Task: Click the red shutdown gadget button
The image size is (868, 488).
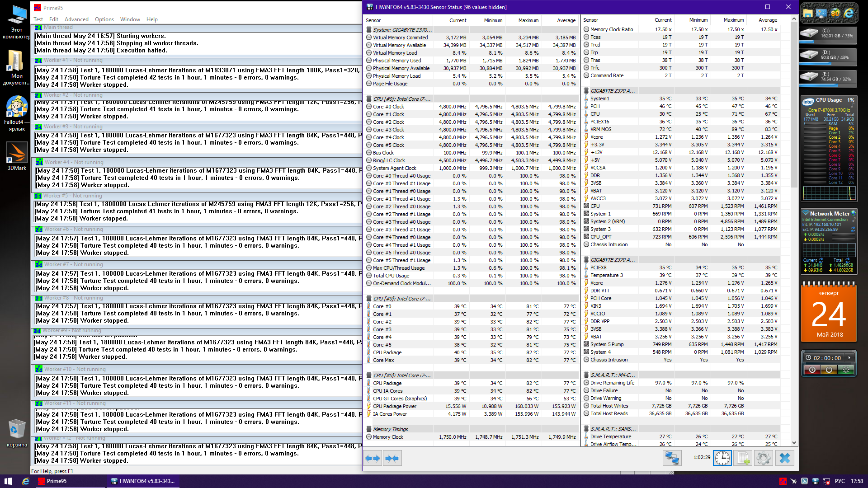Action: [x=812, y=370]
